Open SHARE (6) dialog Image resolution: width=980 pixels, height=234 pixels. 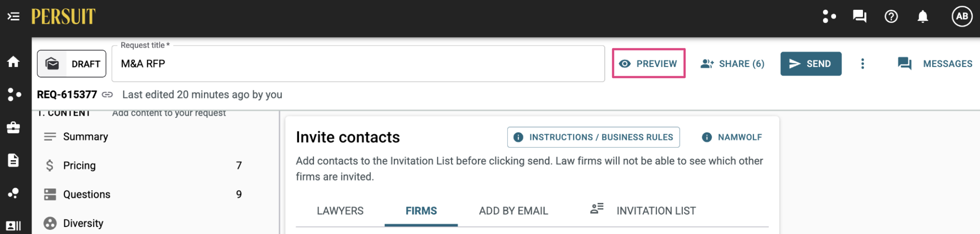732,64
